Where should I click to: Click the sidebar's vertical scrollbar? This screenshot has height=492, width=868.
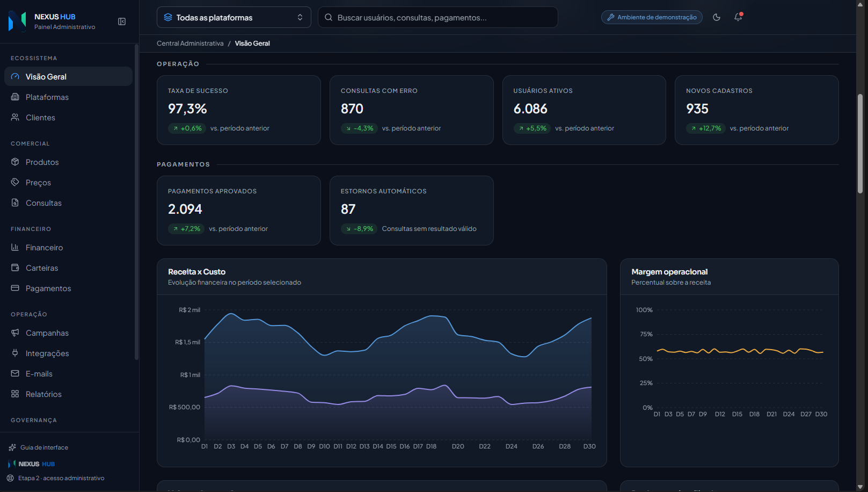tap(136, 201)
